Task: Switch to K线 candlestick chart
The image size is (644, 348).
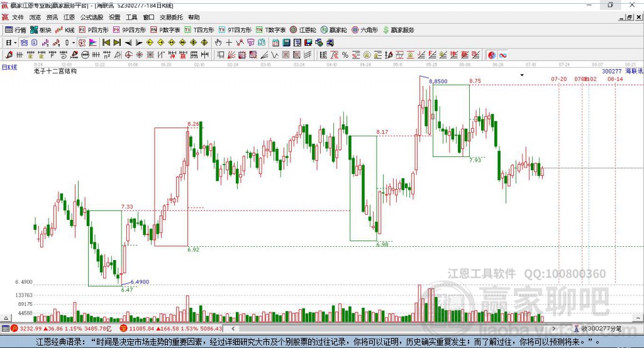Action: tap(65, 30)
